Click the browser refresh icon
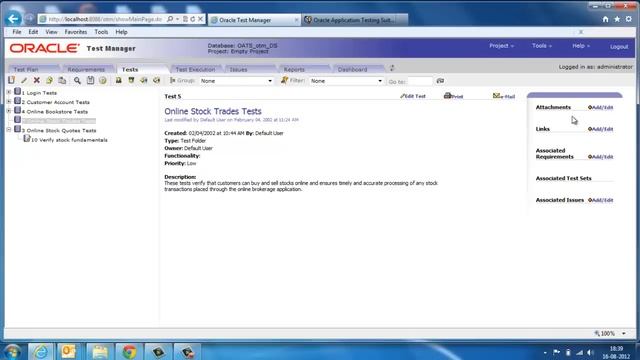 tap(193, 19)
